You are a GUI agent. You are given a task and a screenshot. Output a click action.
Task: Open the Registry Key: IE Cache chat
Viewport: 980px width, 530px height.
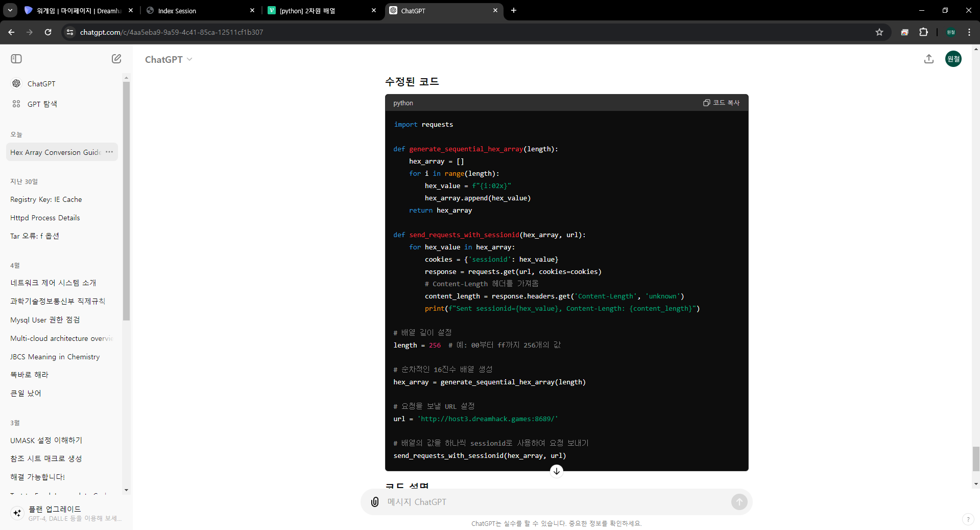[x=46, y=199]
